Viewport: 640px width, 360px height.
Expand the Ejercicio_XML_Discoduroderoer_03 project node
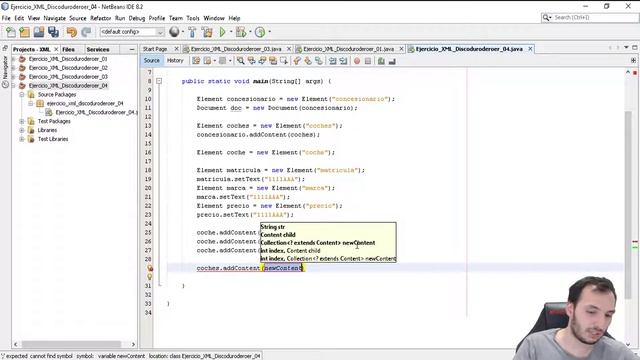[x=13, y=77]
